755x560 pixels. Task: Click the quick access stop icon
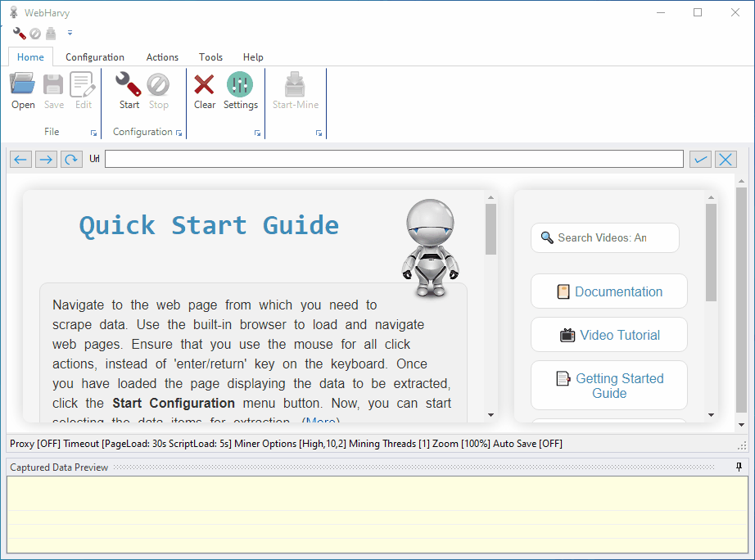coord(35,34)
